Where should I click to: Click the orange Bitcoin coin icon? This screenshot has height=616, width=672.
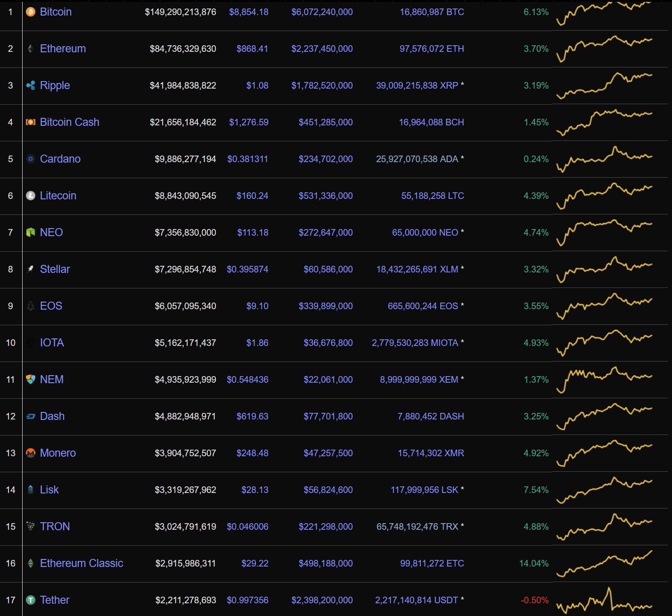[31, 12]
